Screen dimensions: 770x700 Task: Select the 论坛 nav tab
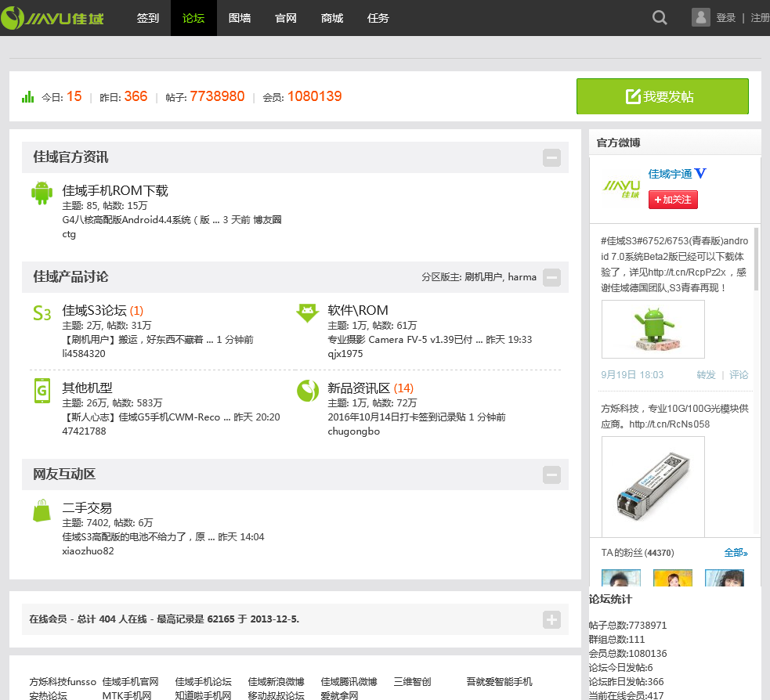tap(193, 18)
